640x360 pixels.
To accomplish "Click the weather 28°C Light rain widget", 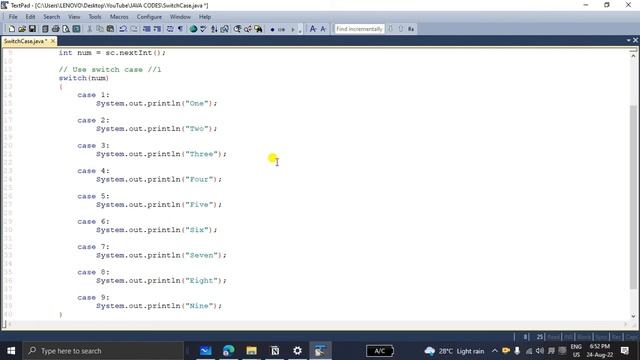I will (454, 351).
